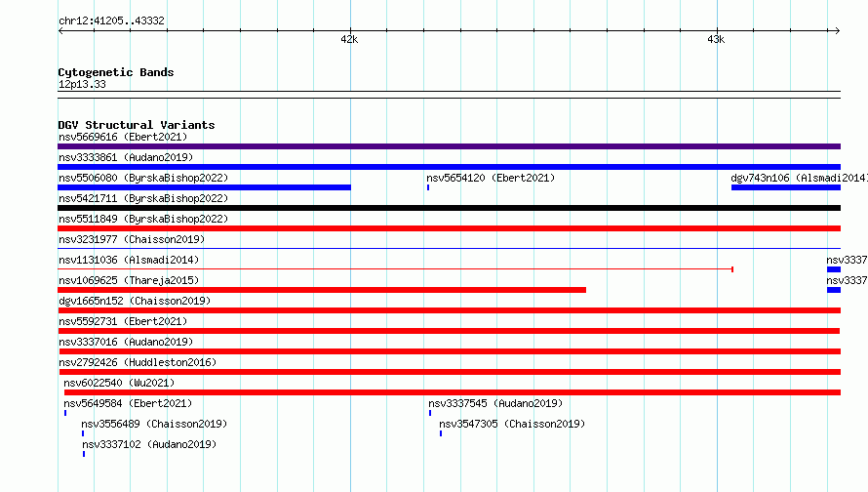Click the nsv5669616 (Ebert2021) label
868x492 pixels.
tap(123, 137)
